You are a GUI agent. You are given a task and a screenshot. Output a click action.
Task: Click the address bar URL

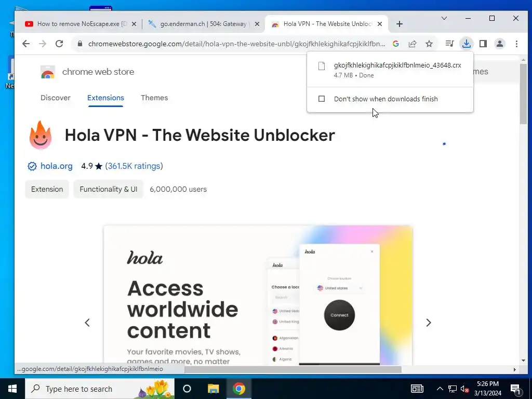pos(236,44)
